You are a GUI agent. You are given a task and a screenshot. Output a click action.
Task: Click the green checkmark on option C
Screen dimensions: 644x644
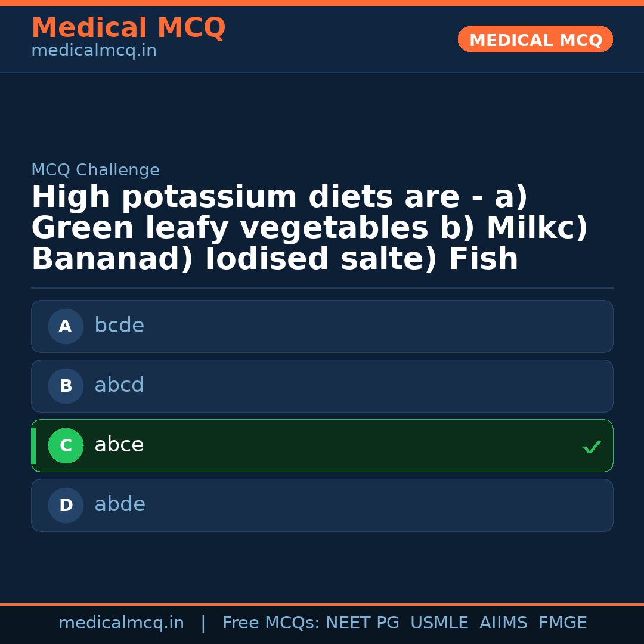591,446
